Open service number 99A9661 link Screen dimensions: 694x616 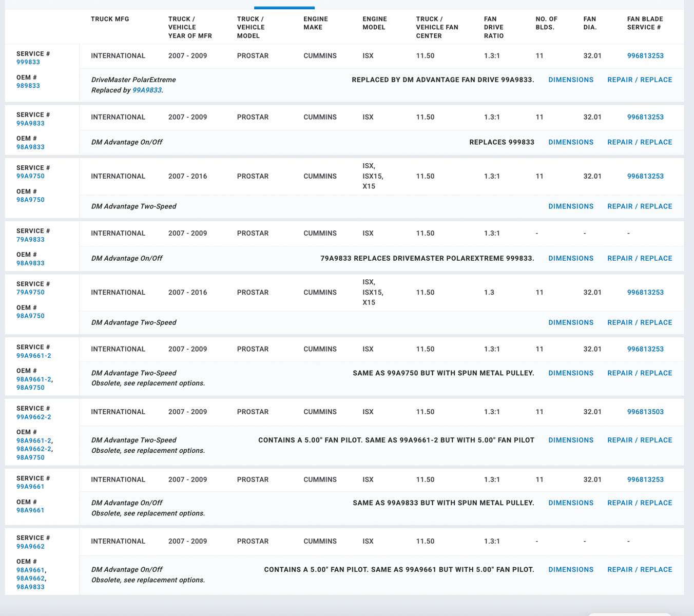pyautogui.click(x=30, y=487)
